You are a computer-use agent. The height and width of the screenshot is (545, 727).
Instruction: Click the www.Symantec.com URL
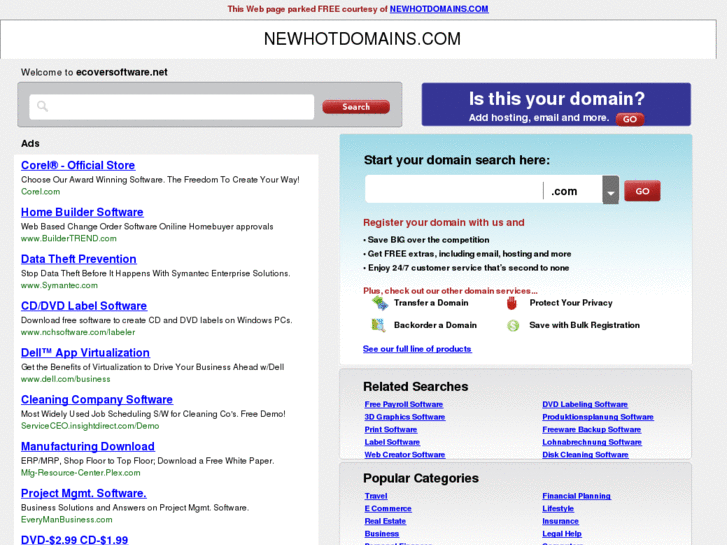pyautogui.click(x=59, y=285)
